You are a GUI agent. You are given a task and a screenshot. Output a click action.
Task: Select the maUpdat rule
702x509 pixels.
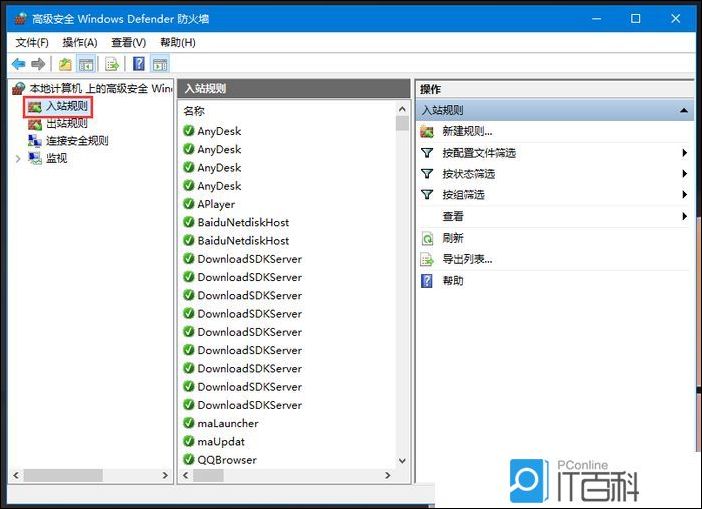[x=221, y=442]
